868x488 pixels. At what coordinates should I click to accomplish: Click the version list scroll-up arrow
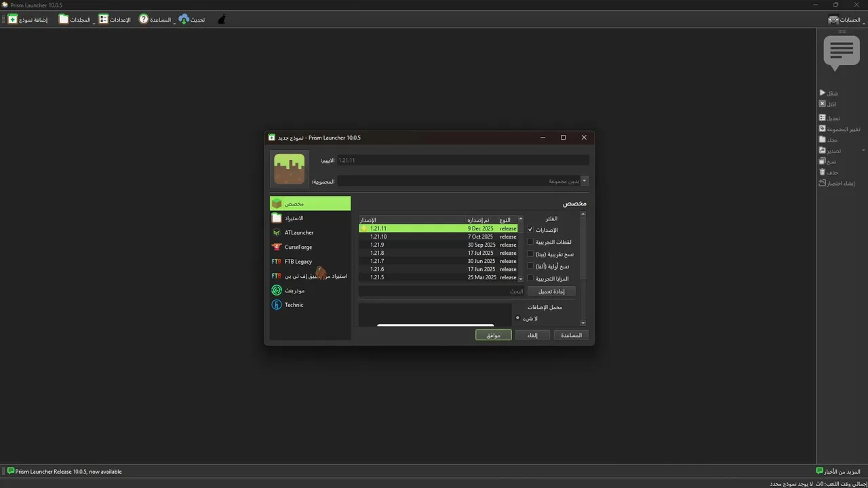click(521, 218)
